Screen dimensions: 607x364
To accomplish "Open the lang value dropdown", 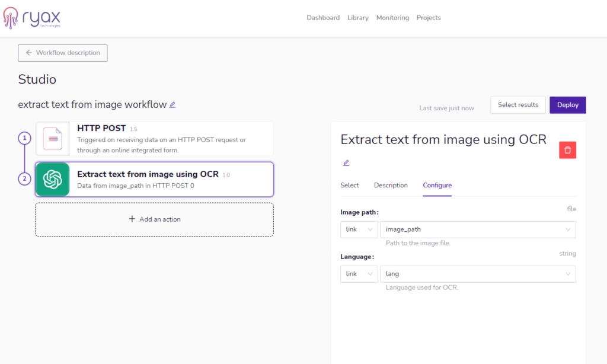I will (478, 274).
